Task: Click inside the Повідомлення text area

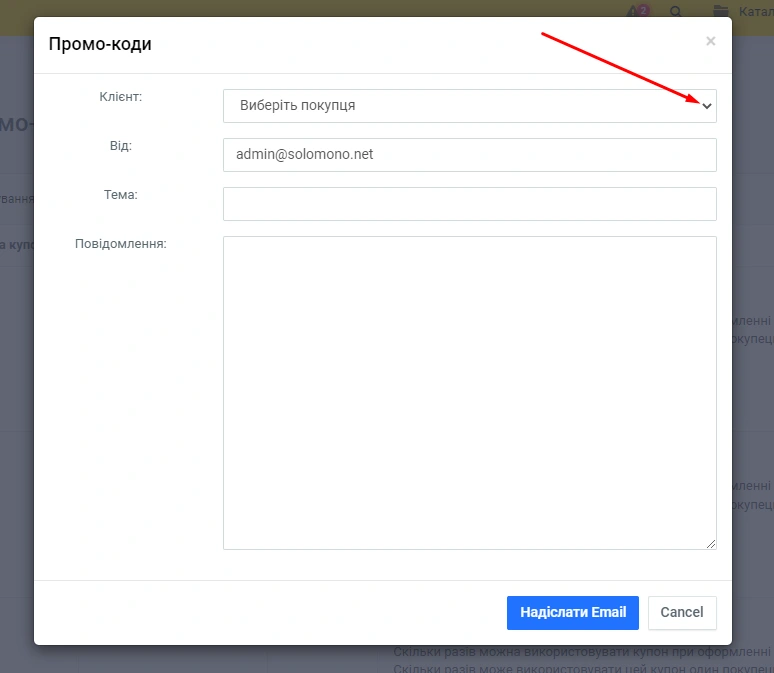Action: coord(469,392)
